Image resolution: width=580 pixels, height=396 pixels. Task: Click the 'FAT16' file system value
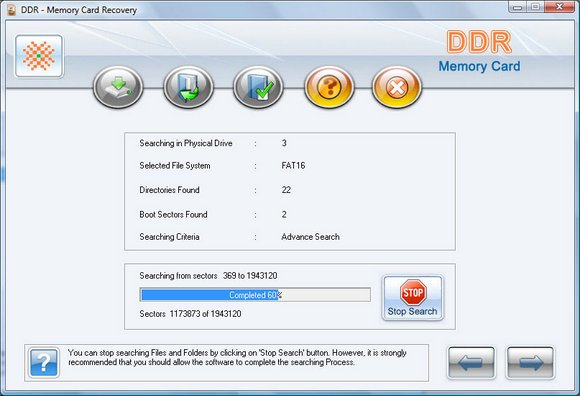coord(293,165)
